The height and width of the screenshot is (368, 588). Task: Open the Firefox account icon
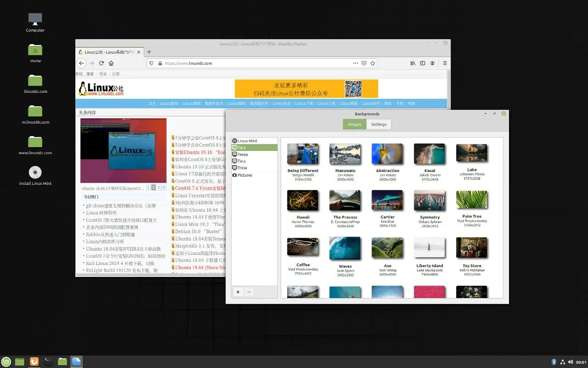click(432, 63)
